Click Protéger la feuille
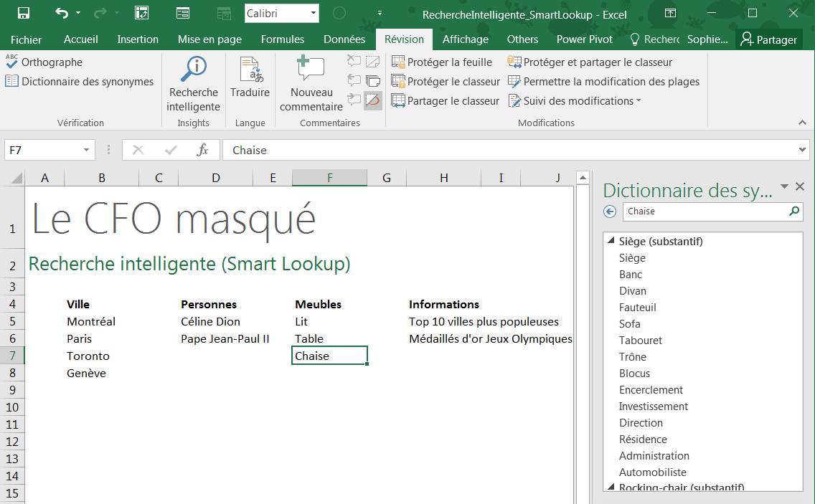Screen dimensions: 815x504 tap(442, 62)
